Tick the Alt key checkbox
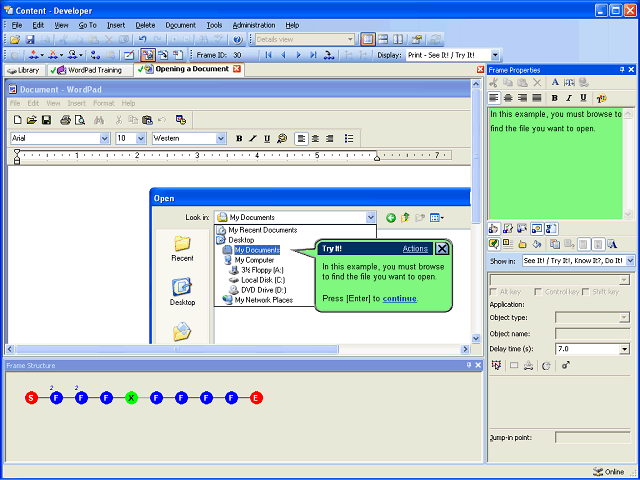Screen dimensions: 640x480 click(x=493, y=292)
